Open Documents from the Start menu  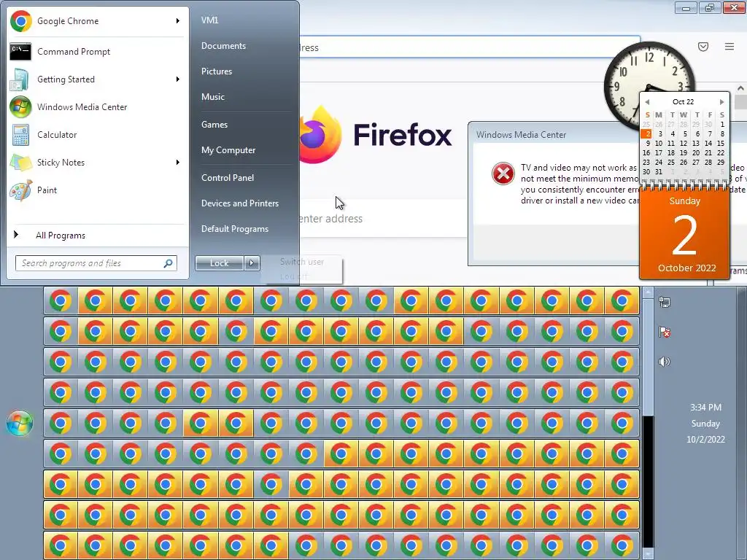(x=223, y=46)
